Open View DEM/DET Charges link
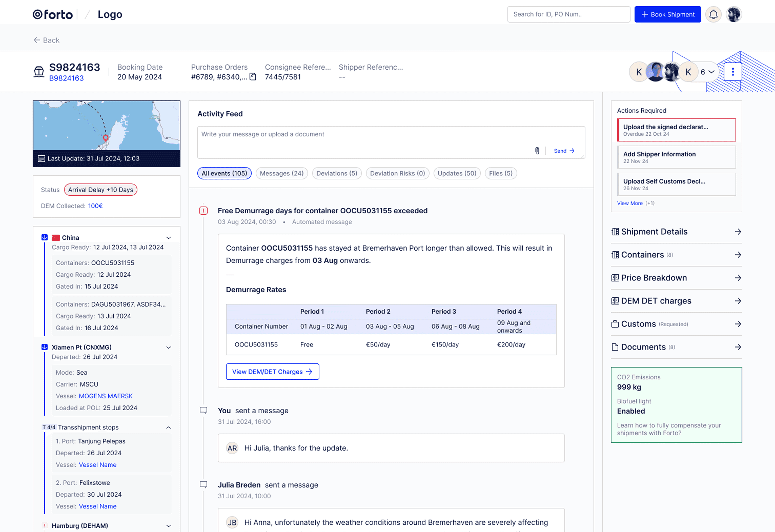This screenshot has width=775, height=532. point(272,372)
